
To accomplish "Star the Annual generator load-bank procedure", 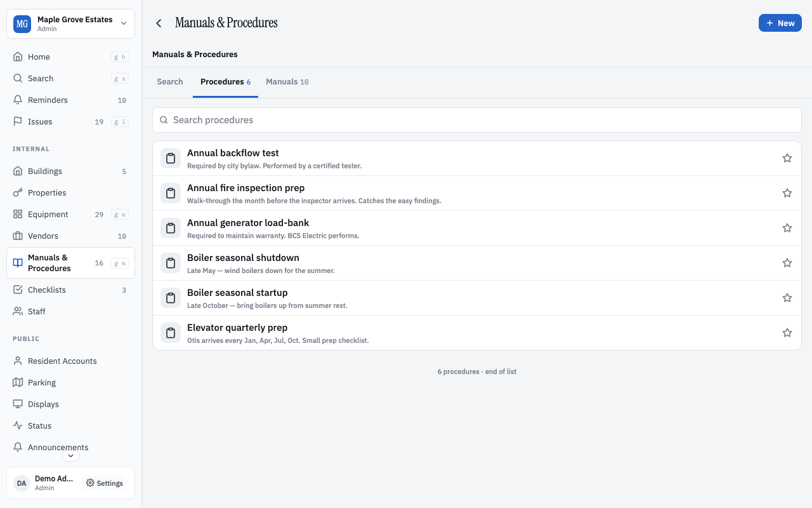I will click(x=787, y=228).
